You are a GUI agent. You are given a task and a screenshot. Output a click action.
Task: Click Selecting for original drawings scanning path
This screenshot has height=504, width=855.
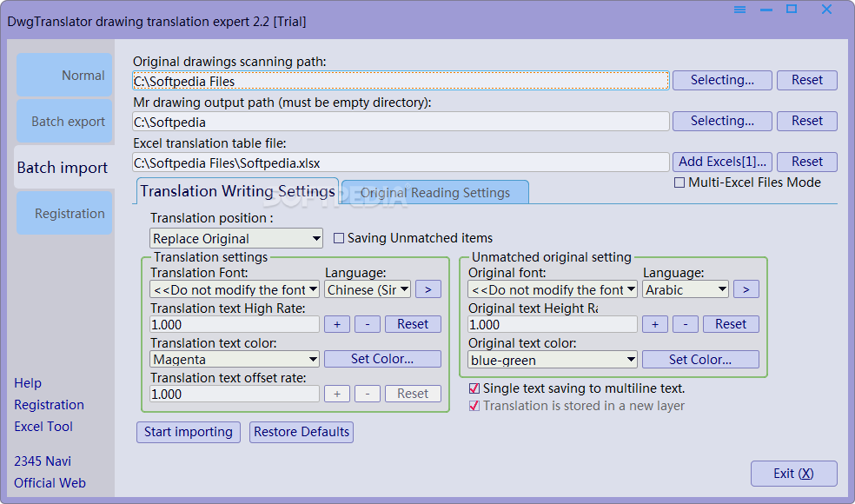tap(722, 80)
